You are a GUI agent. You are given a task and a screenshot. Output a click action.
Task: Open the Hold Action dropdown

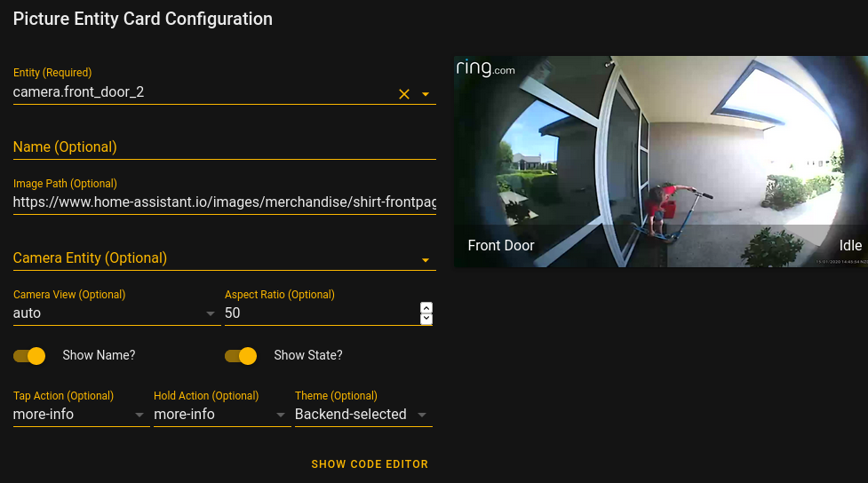click(222, 415)
